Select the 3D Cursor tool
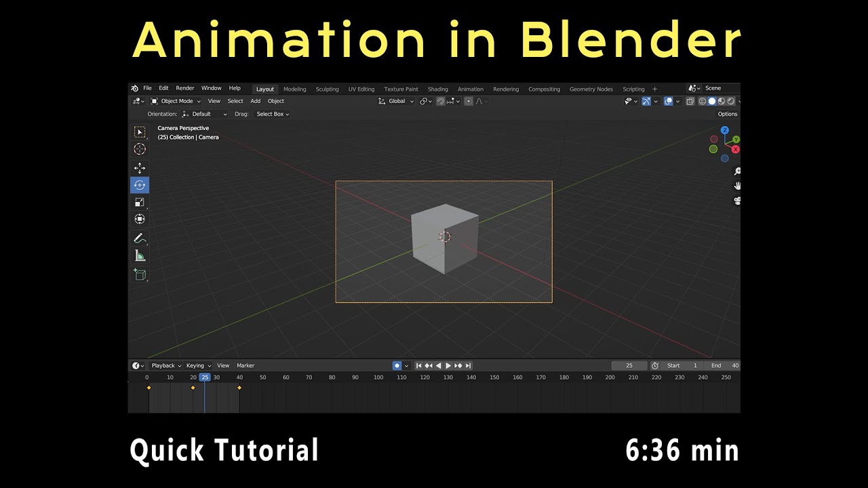 point(140,149)
